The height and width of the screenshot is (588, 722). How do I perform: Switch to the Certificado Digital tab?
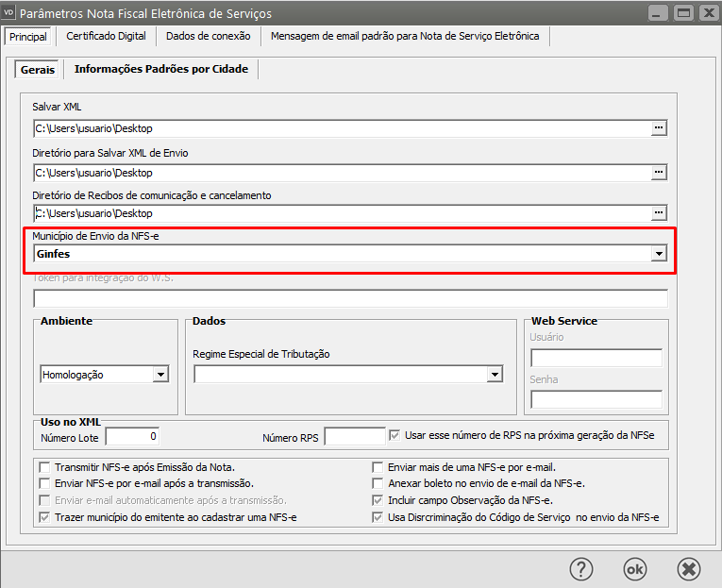coord(106,36)
